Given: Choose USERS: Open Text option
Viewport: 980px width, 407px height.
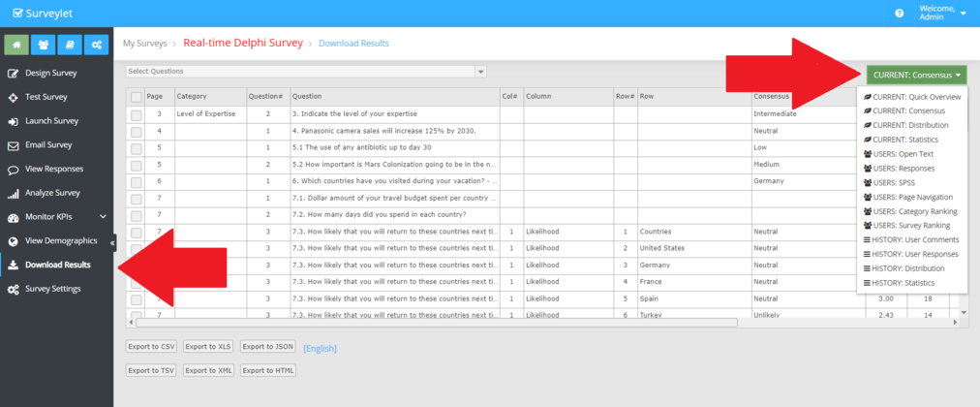Looking at the screenshot, I should click(x=898, y=154).
